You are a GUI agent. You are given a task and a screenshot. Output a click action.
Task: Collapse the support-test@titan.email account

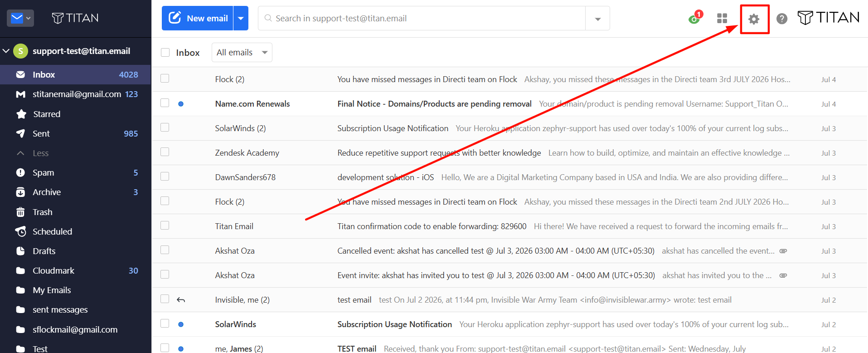pos(6,51)
